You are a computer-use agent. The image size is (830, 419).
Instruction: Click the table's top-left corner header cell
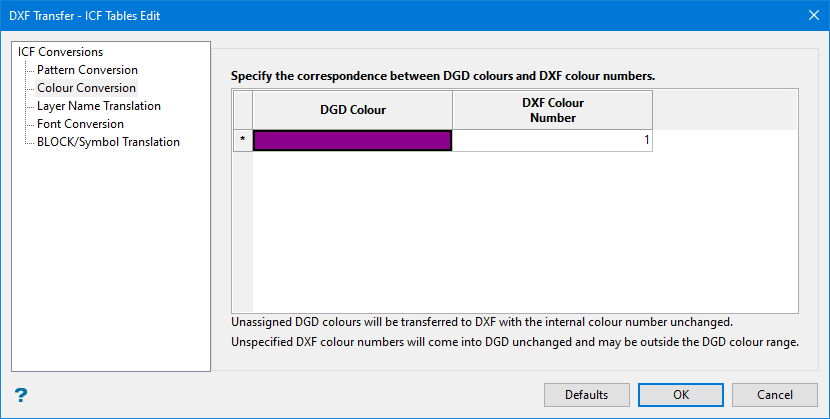pyautogui.click(x=242, y=110)
